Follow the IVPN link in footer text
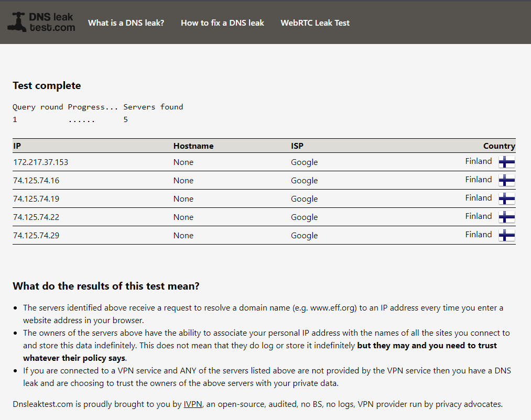Viewport: 531px width, 420px height. [193, 404]
